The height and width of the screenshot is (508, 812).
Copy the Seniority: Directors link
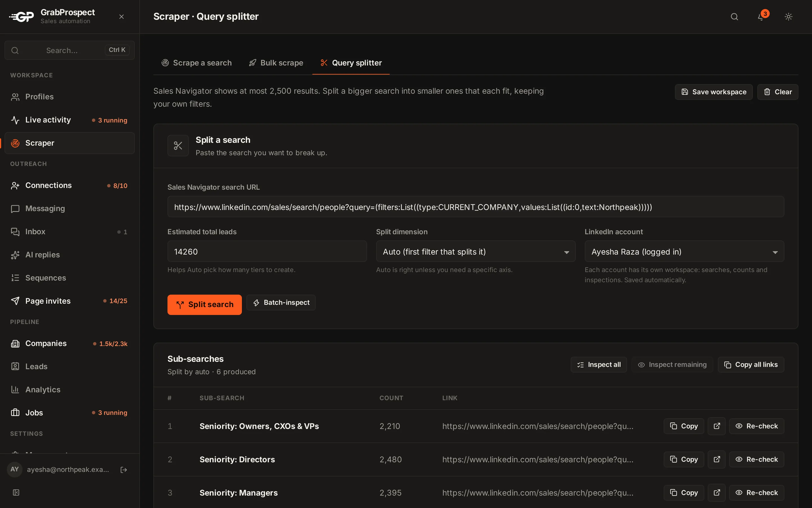(x=684, y=460)
